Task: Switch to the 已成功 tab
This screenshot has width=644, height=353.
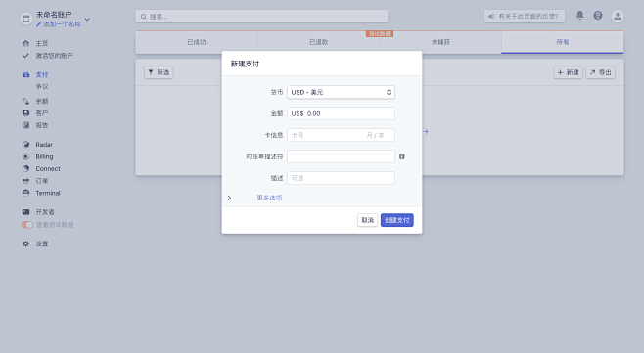Action: click(197, 42)
